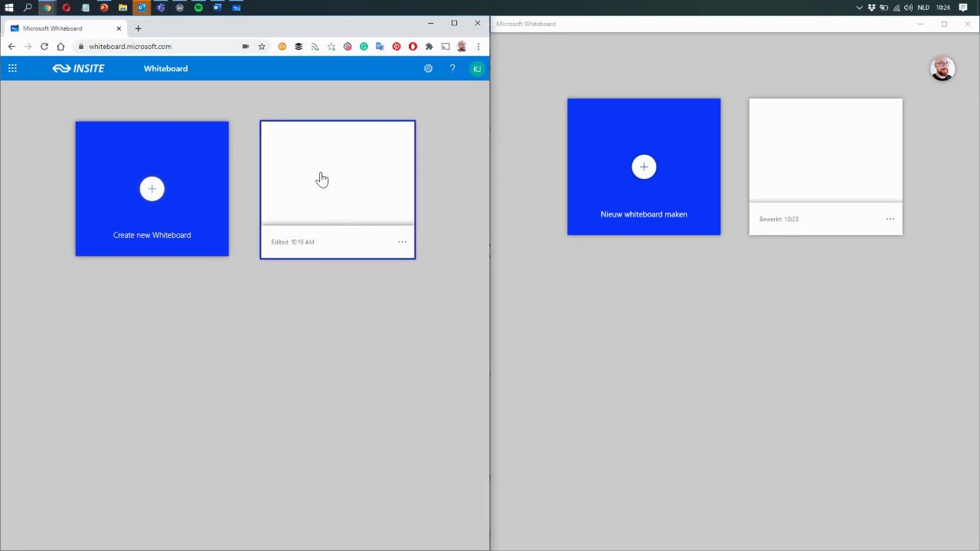Click the Dropbox icon in system tray
980x551 pixels.
point(871,8)
